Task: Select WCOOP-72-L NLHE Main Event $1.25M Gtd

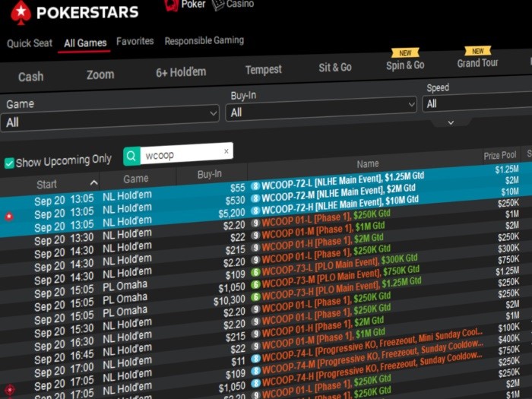Action: pos(343,181)
